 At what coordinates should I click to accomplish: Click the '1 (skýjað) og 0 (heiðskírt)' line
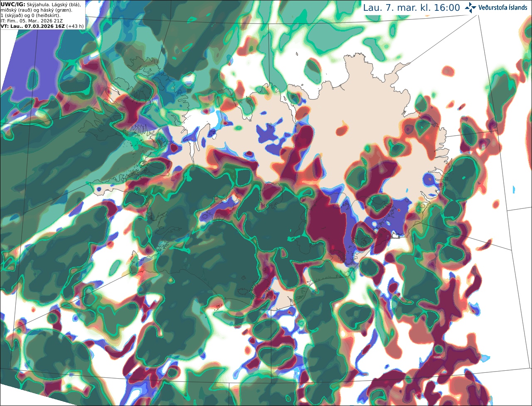point(30,15)
